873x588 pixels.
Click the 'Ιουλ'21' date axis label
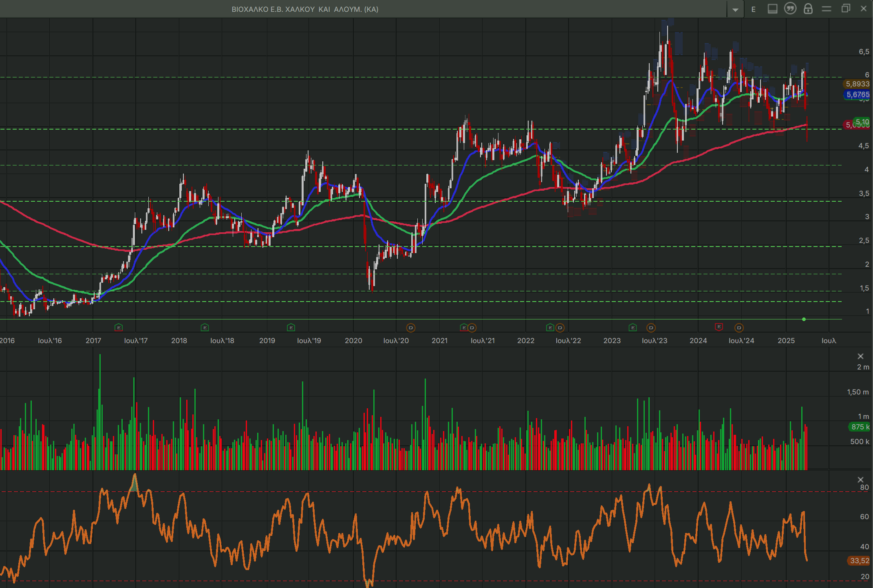tap(483, 341)
